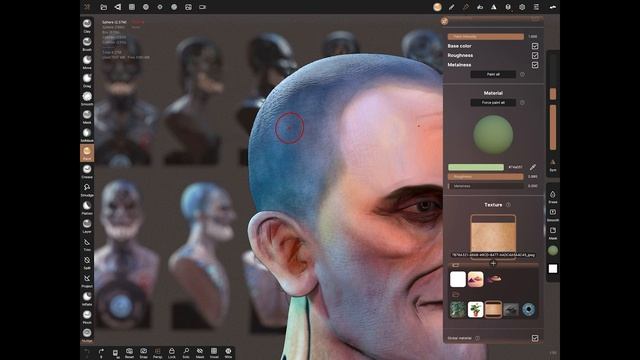Select the Trim tool
Viewport: 640px width, 360px height.
pyautogui.click(x=87, y=244)
